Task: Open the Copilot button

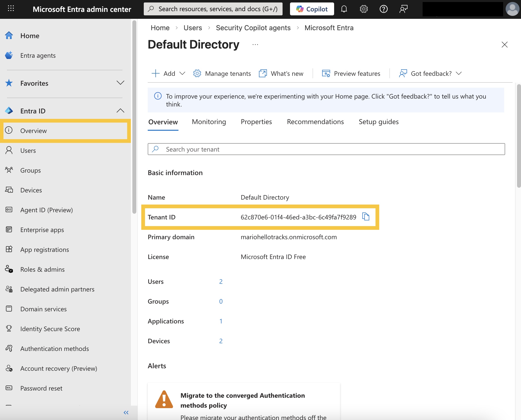Action: tap(312, 9)
